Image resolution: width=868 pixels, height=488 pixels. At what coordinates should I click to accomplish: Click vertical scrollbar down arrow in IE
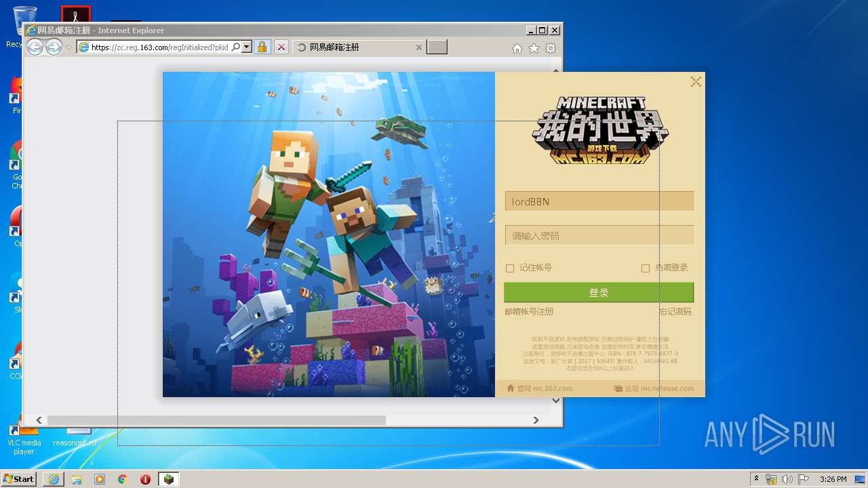click(556, 401)
